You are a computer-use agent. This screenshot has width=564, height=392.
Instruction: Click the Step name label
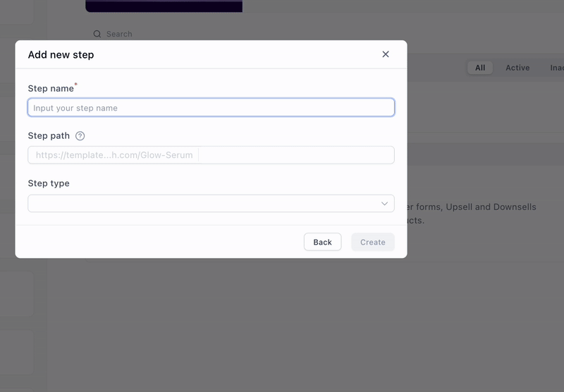(x=51, y=89)
